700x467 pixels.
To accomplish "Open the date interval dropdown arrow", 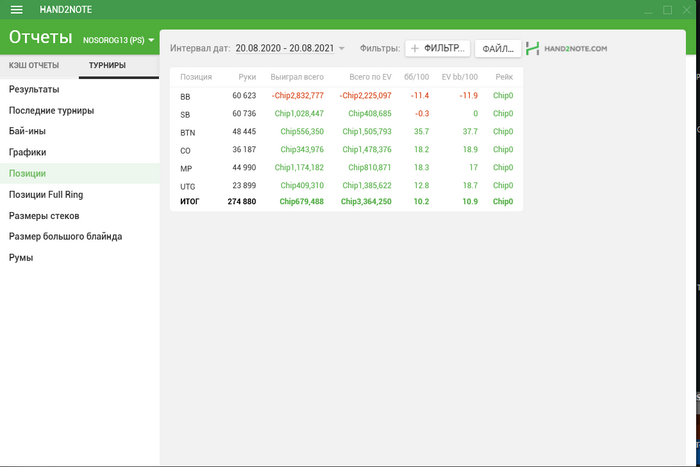I will [x=342, y=48].
